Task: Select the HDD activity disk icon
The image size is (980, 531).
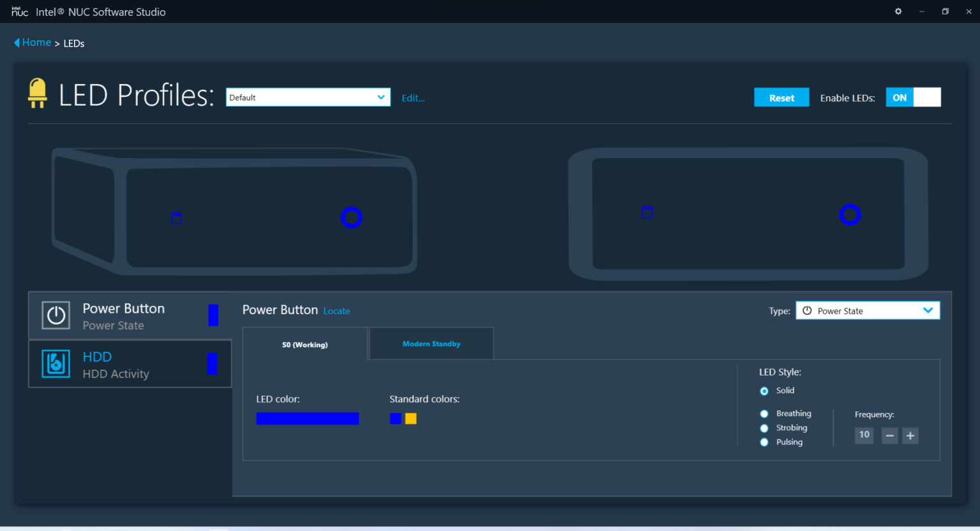Action: tap(56, 364)
